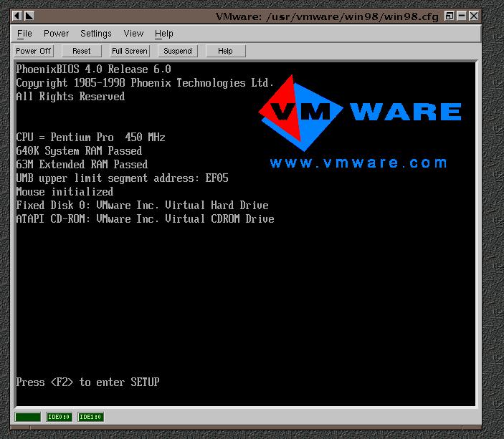Click the IDE1:0 drive indicator

pyautogui.click(x=91, y=417)
